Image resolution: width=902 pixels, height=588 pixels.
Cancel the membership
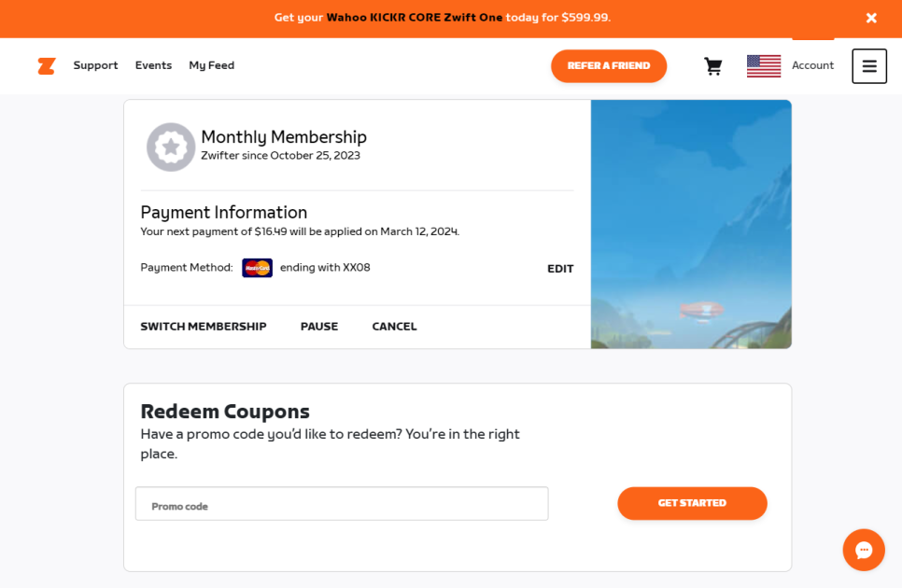tap(394, 327)
